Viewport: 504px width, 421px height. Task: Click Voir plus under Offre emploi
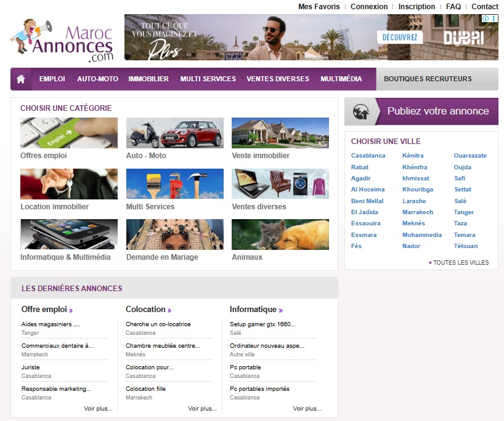pos(99,409)
